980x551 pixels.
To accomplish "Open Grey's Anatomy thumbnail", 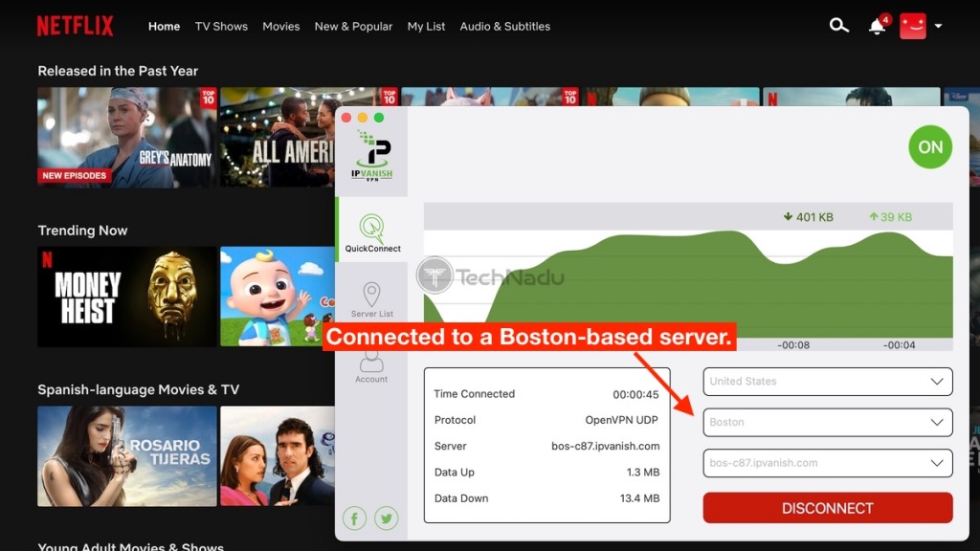I will [127, 138].
